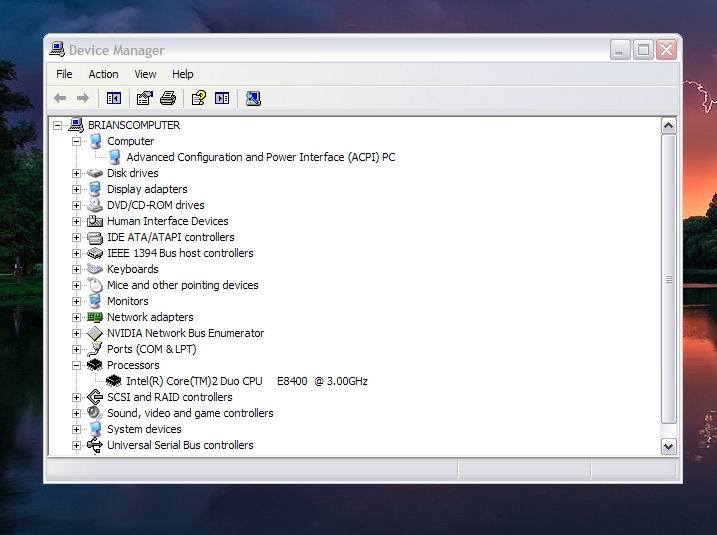Open the Action menu

coord(103,74)
